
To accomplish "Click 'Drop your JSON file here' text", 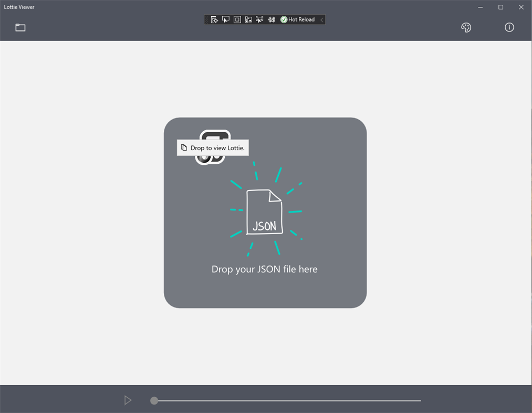I will pyautogui.click(x=265, y=269).
